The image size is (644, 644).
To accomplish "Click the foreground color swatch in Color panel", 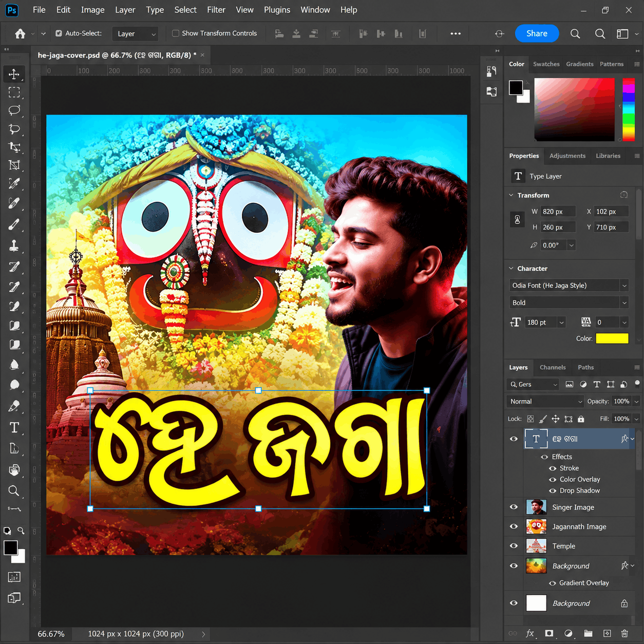I will [516, 87].
